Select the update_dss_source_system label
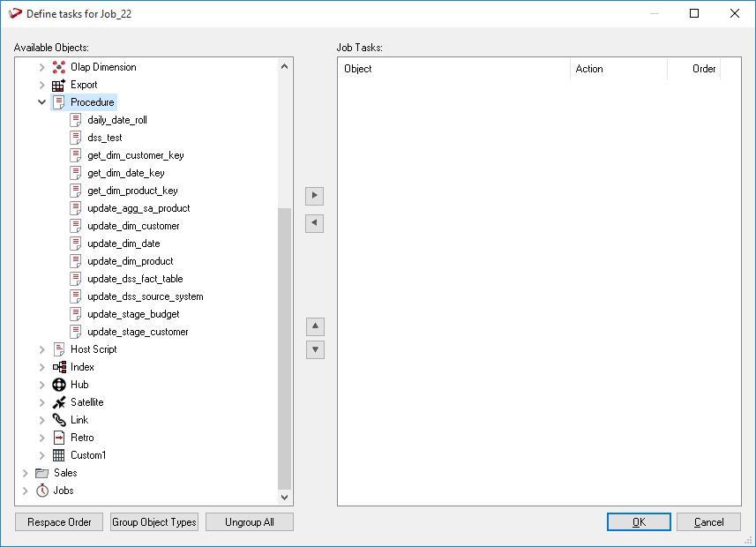This screenshot has width=756, height=547. [x=146, y=296]
